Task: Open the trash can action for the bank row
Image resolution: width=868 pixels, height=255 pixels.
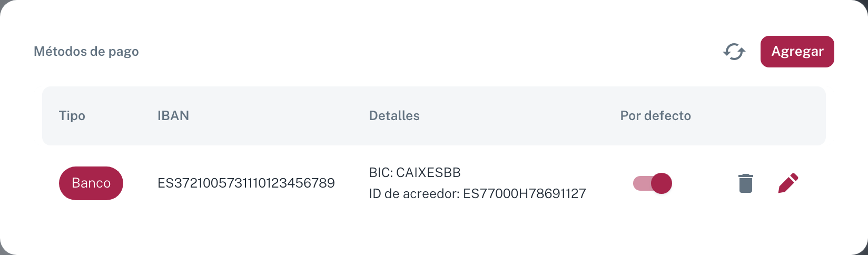Action: click(x=745, y=183)
